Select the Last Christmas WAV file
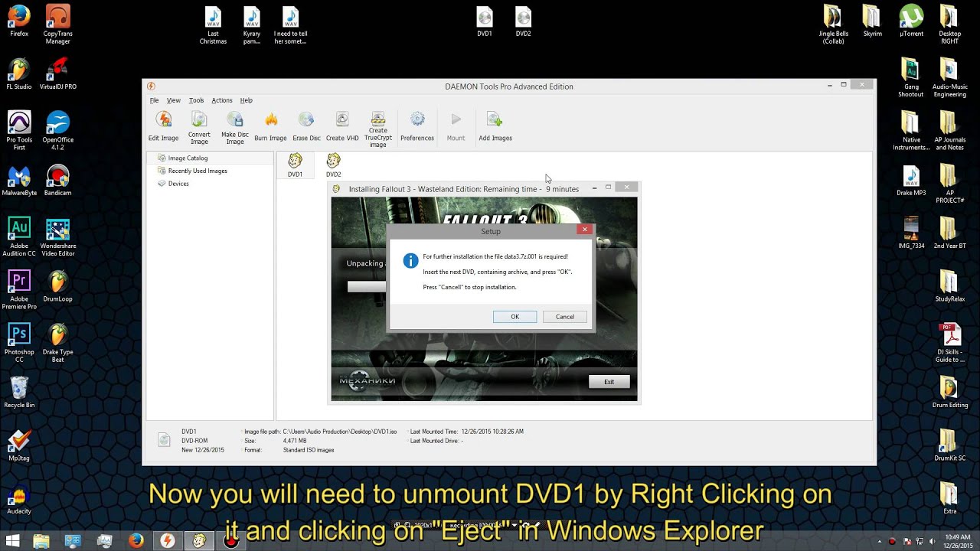 [x=213, y=24]
